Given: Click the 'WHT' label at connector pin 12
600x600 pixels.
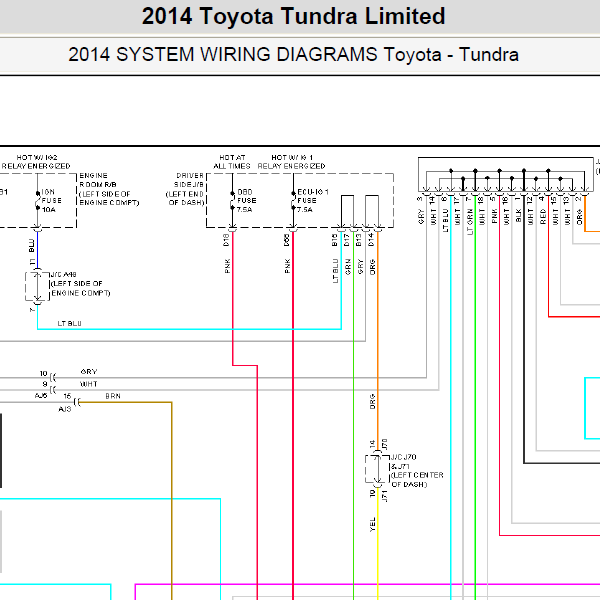Looking at the screenshot, I should click(x=530, y=217).
